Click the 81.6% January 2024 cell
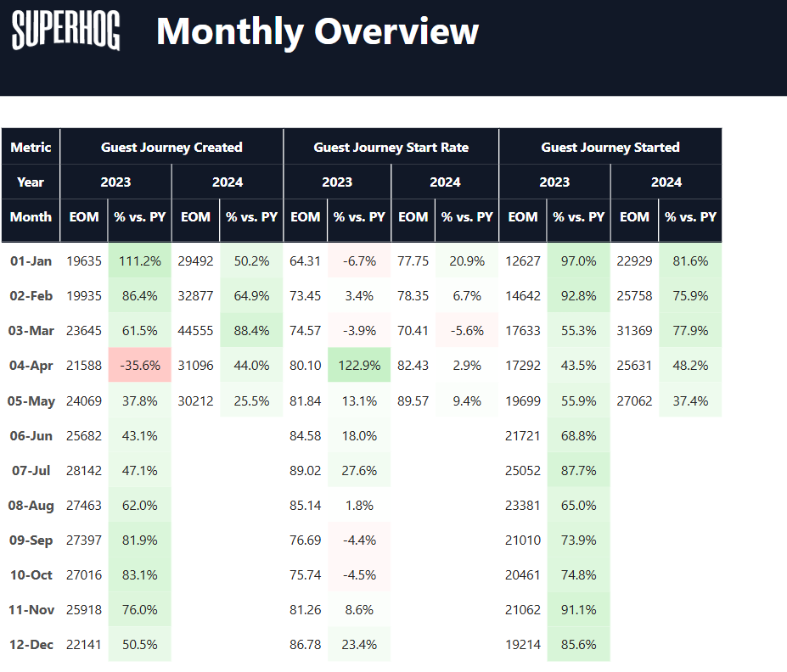The image size is (787, 672). (689, 261)
